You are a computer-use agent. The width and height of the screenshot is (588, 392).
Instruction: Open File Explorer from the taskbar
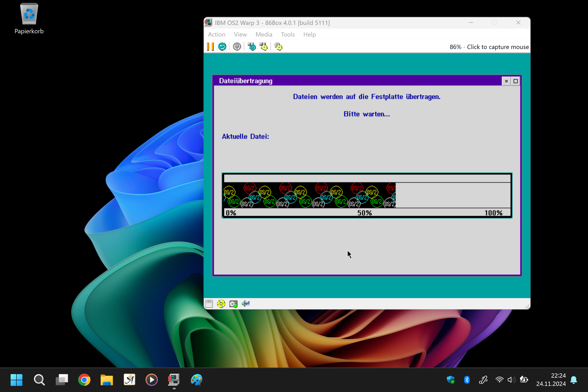click(107, 380)
